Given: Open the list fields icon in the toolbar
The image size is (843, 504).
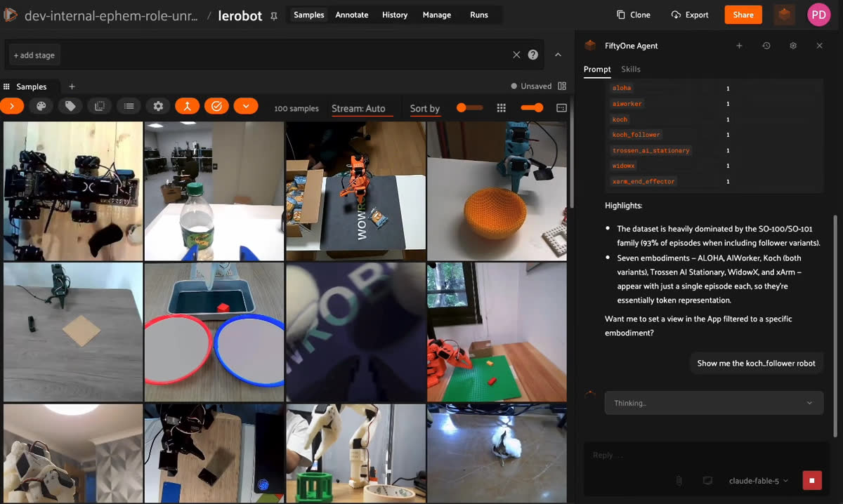Looking at the screenshot, I should tap(129, 106).
